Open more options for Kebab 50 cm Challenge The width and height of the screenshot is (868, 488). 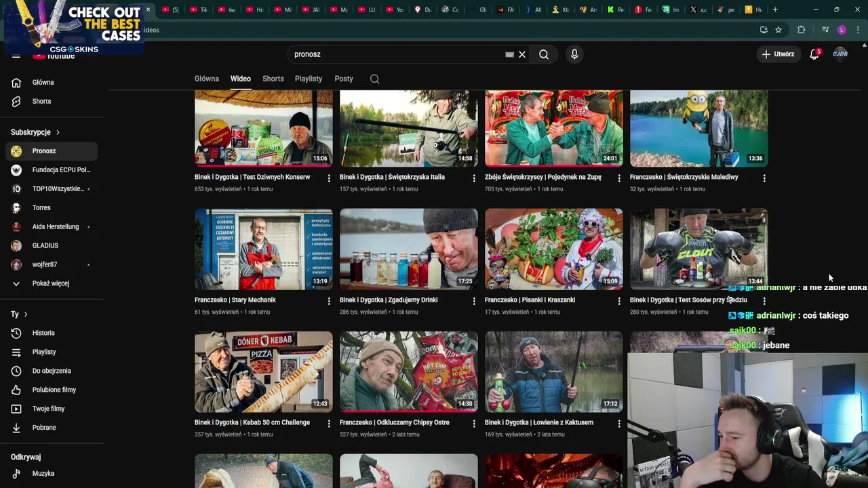tap(329, 423)
